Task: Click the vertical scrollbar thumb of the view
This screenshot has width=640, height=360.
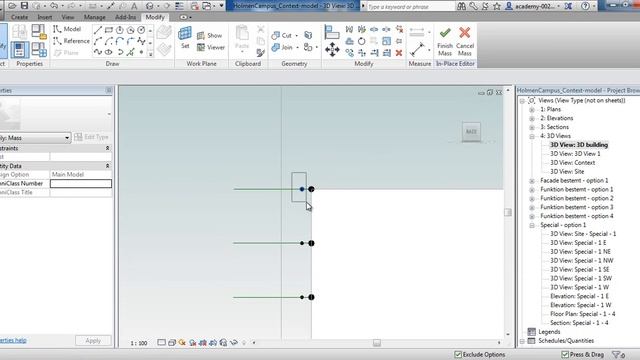Action: pos(508,212)
